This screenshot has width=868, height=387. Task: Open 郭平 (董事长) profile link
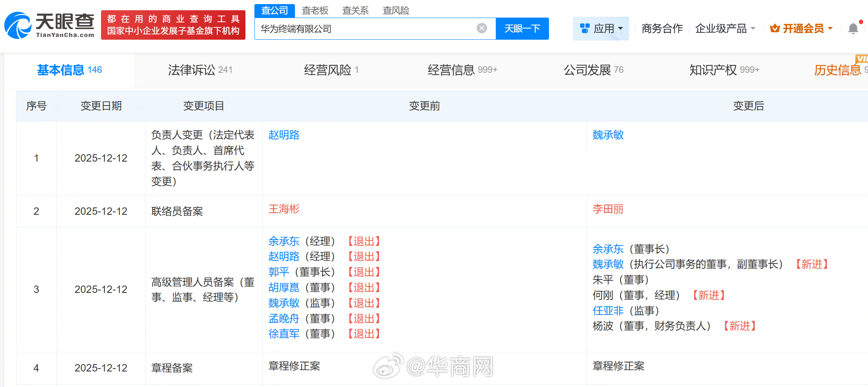click(279, 272)
